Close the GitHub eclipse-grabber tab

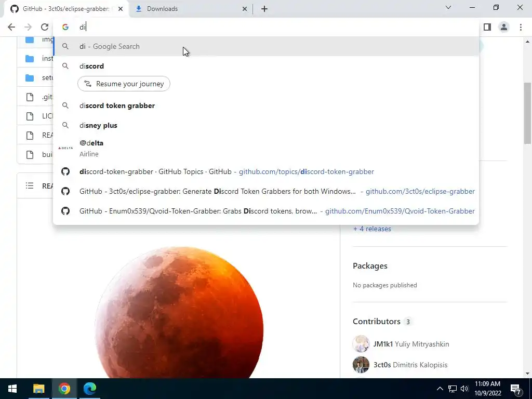(121, 9)
